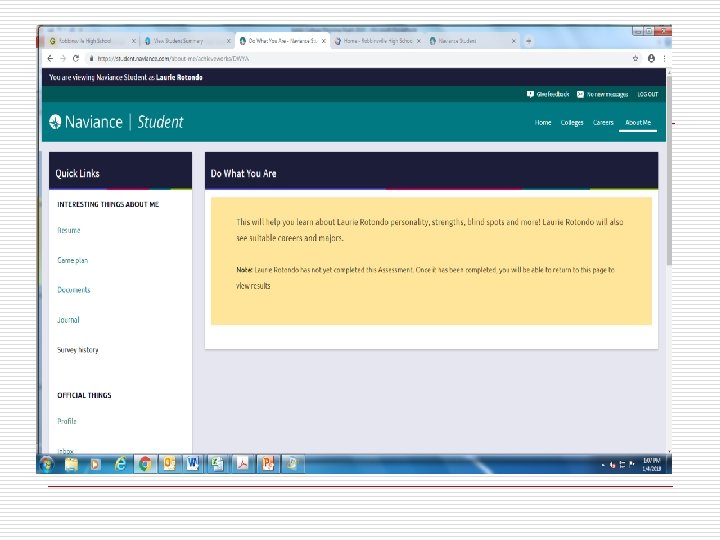Close the Naviance Student tab
This screenshot has width=720, height=540.
[514, 41]
